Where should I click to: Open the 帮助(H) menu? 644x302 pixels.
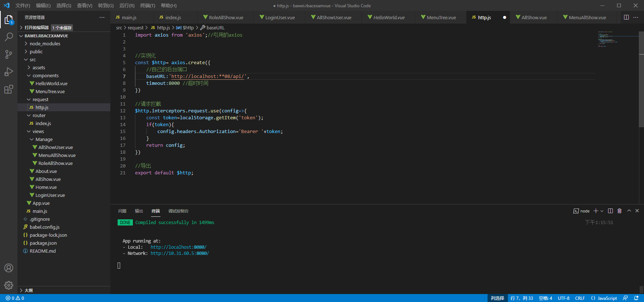coord(169,5)
